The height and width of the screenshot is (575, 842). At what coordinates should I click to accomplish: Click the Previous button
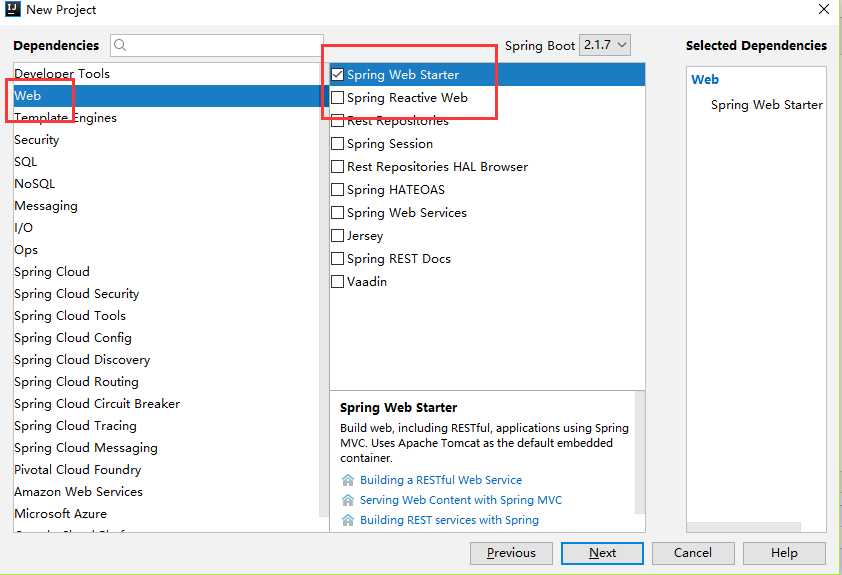pos(511,553)
